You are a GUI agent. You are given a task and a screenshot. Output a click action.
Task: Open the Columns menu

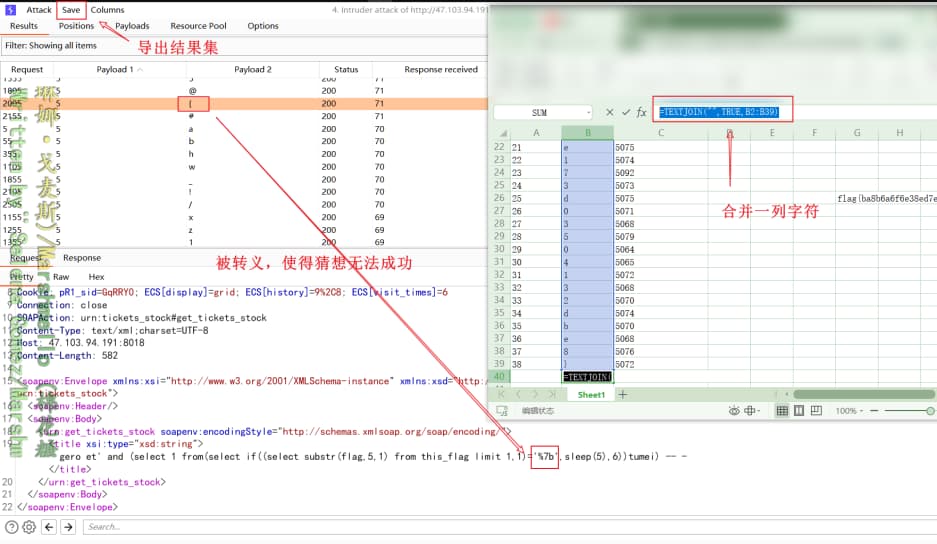point(108,10)
